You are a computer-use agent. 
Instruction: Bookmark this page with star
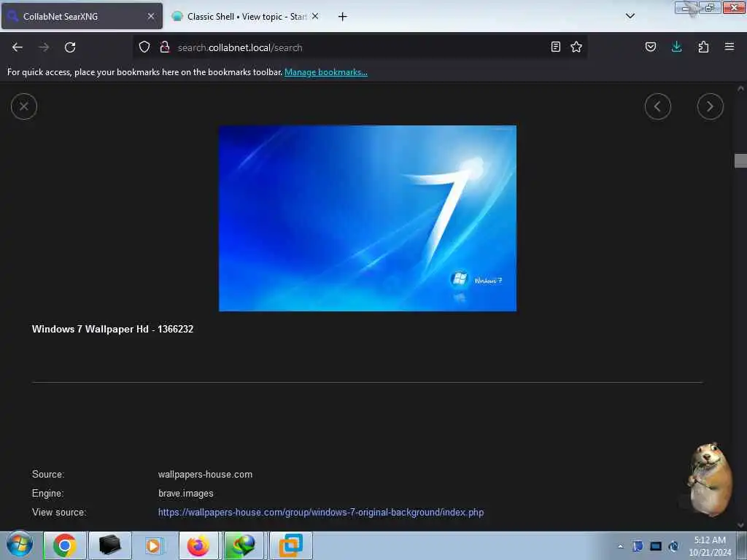(x=576, y=47)
